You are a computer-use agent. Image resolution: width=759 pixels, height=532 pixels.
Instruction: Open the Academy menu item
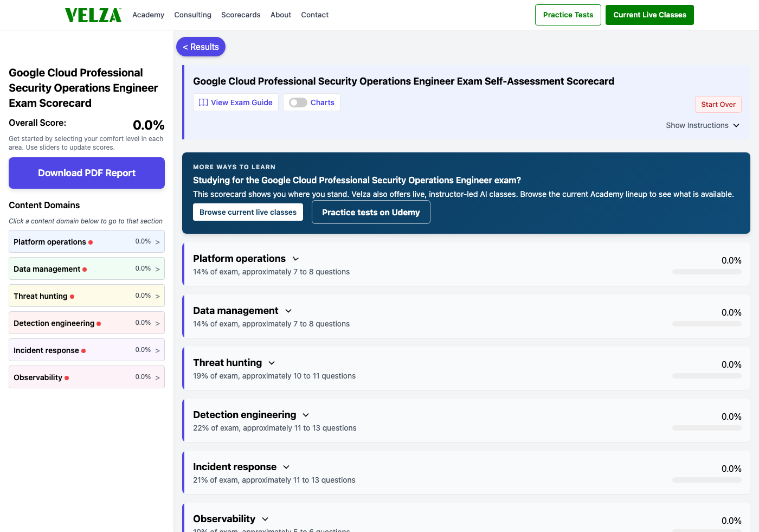click(148, 15)
